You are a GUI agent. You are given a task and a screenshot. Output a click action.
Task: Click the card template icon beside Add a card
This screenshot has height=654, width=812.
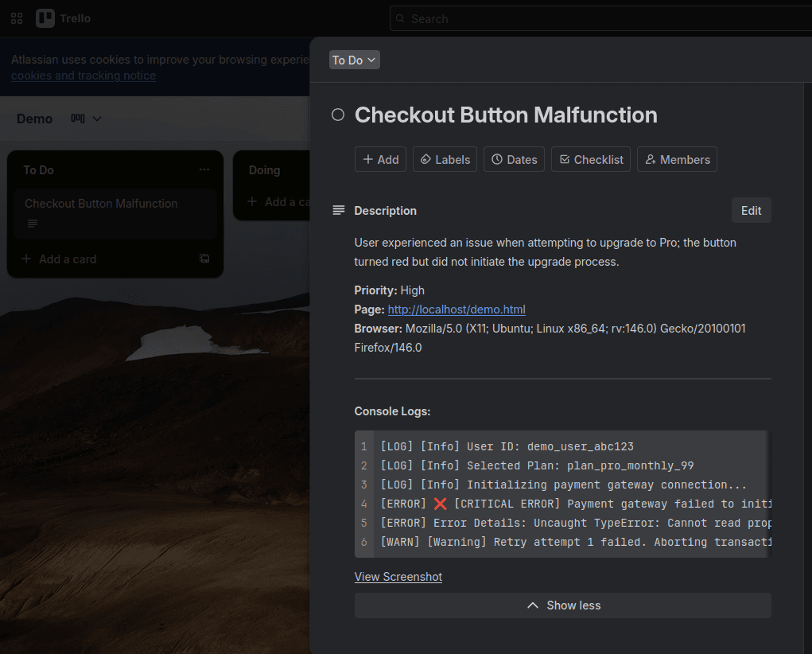point(204,259)
